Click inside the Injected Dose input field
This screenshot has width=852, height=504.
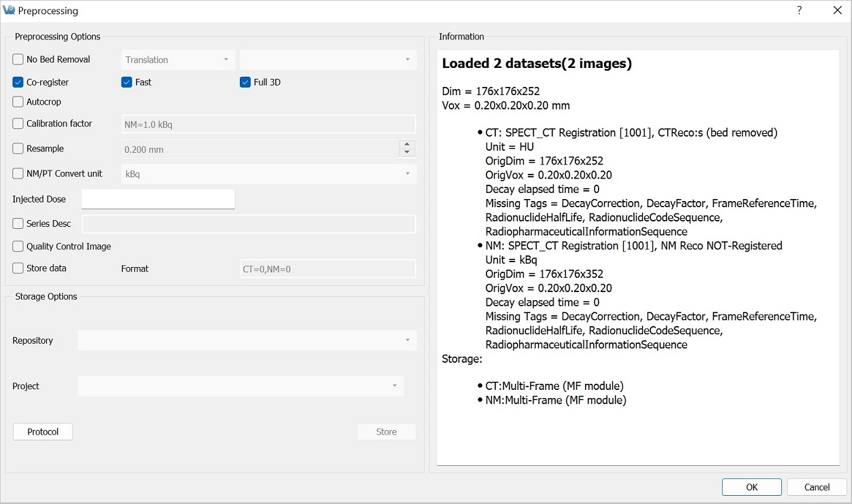click(x=158, y=199)
